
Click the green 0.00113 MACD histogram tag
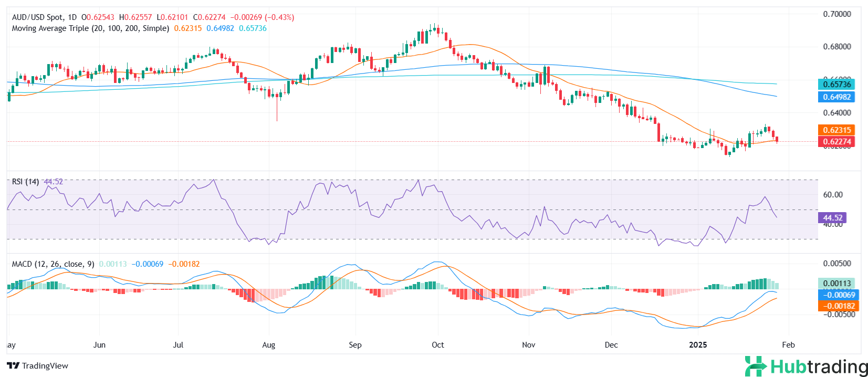pos(836,284)
